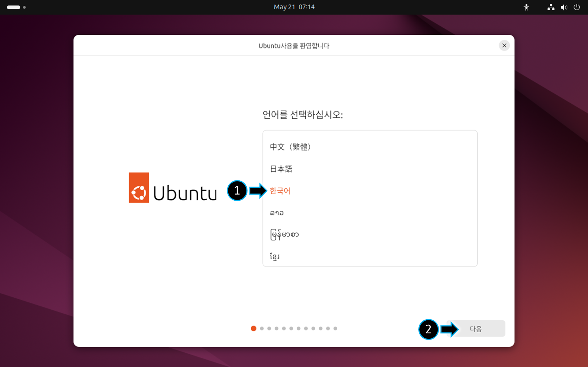Open the volume speaker icon

click(x=564, y=7)
